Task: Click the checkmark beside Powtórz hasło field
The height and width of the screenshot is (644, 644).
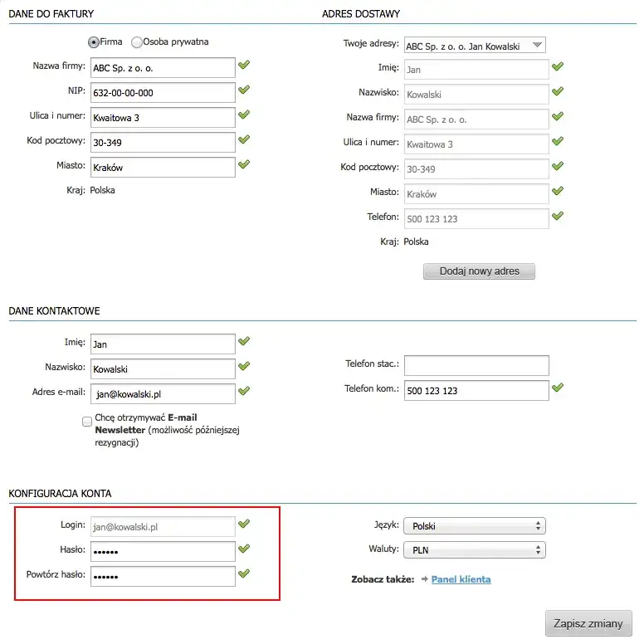Action: click(244, 573)
